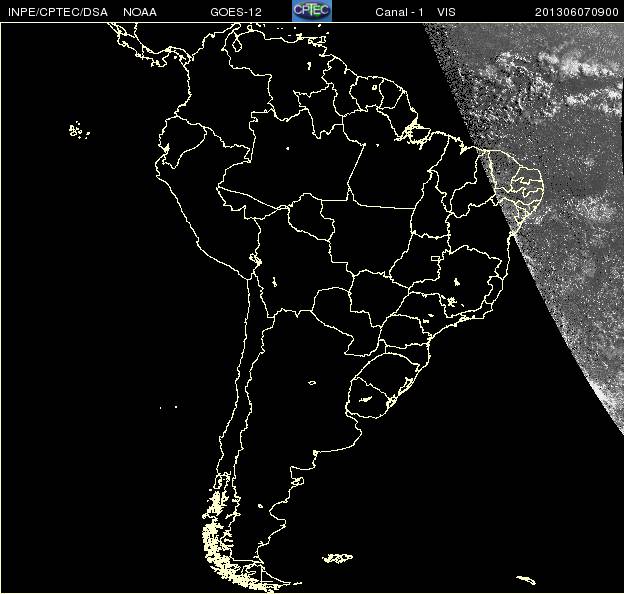Click the VIS channel label
Image resolution: width=624 pixels, height=594 pixels.
click(446, 12)
